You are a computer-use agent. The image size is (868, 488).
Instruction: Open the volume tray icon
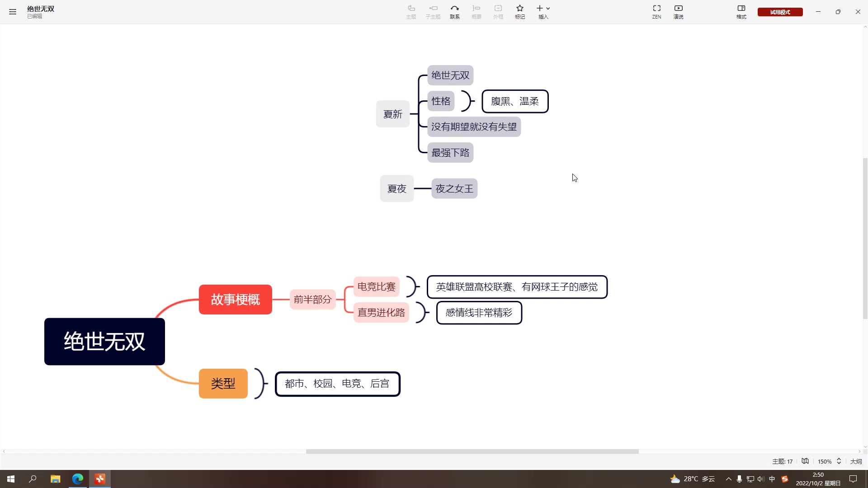[x=761, y=479]
